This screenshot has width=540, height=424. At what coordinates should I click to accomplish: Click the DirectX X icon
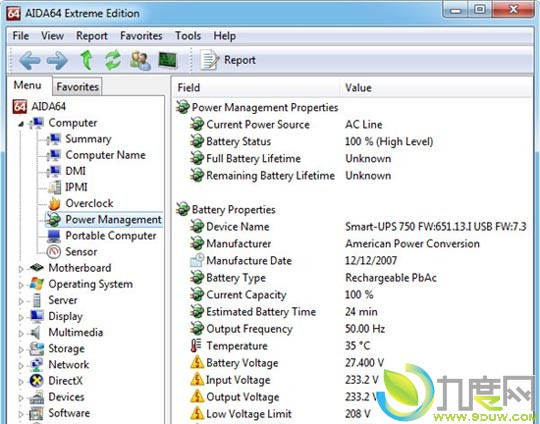point(37,381)
